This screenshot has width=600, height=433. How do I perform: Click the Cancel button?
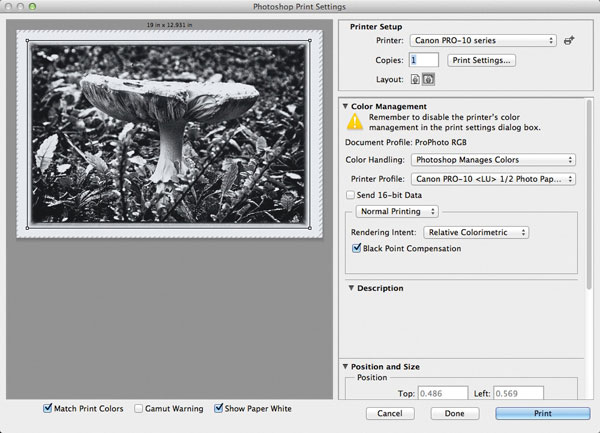point(390,413)
